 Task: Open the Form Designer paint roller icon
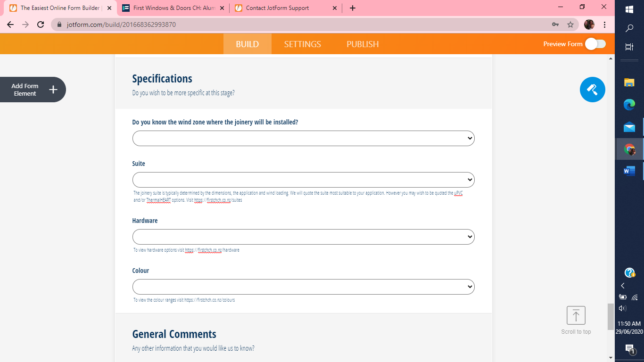[593, 89]
